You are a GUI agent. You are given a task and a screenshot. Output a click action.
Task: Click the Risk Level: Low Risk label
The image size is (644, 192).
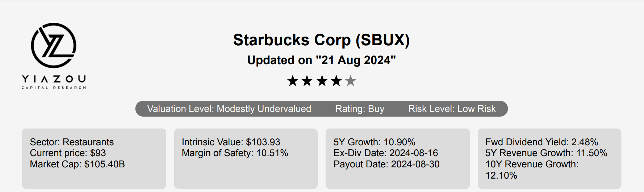coord(452,109)
